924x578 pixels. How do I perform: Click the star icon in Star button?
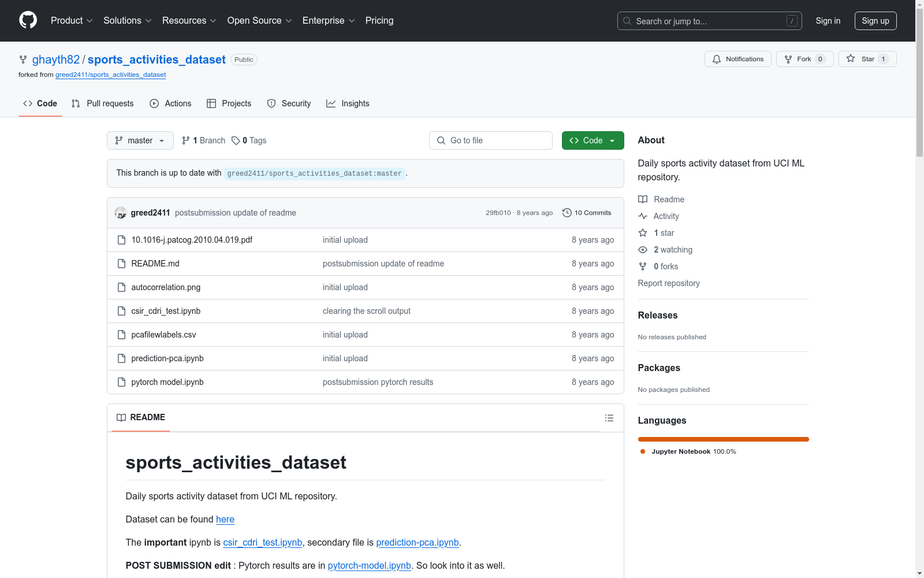[851, 58]
